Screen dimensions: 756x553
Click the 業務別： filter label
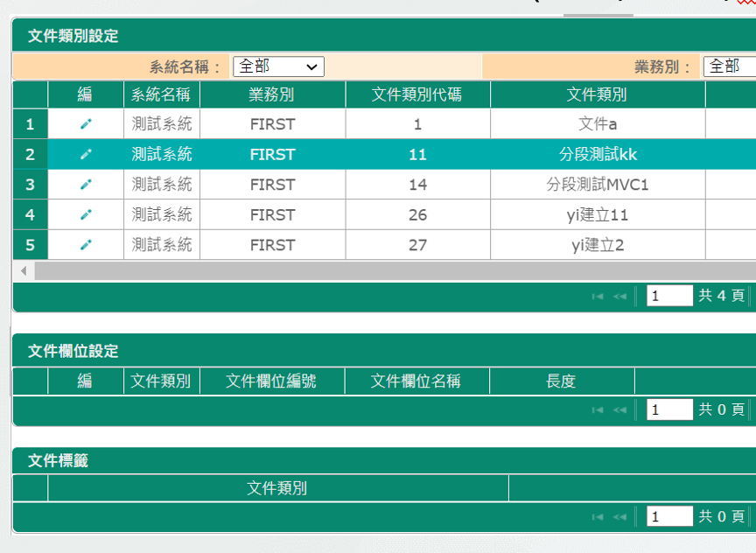click(663, 67)
